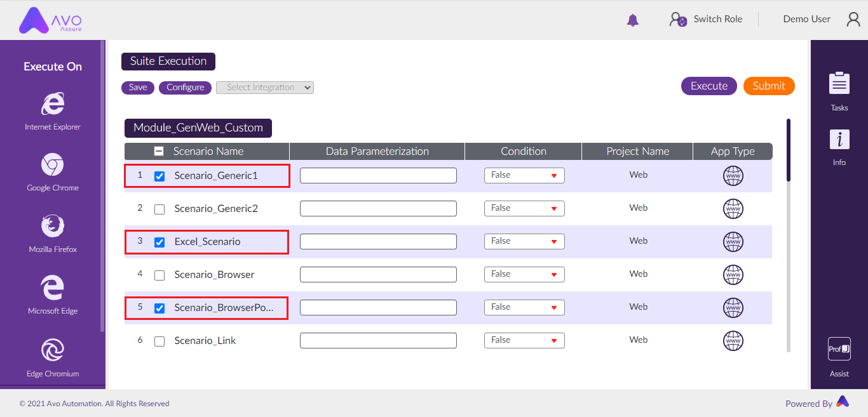
Task: Open the Prof J Assist icon
Action: pyautogui.click(x=839, y=349)
